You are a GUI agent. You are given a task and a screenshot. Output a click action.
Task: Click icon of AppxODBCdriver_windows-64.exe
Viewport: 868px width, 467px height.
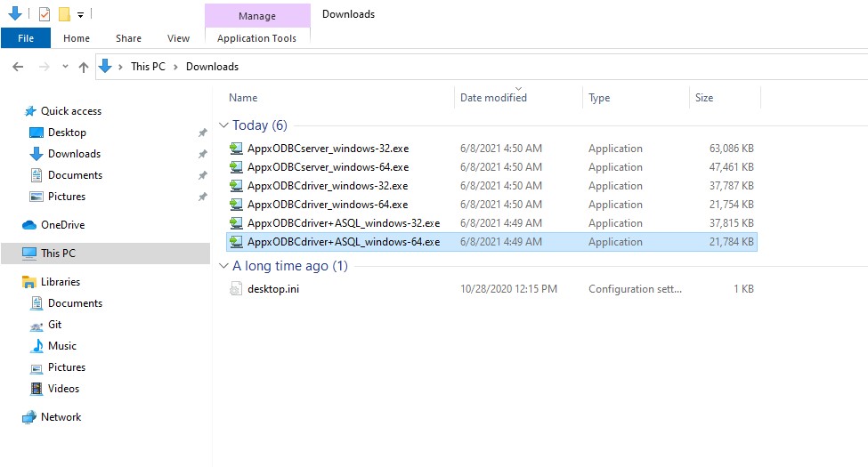[x=237, y=205]
